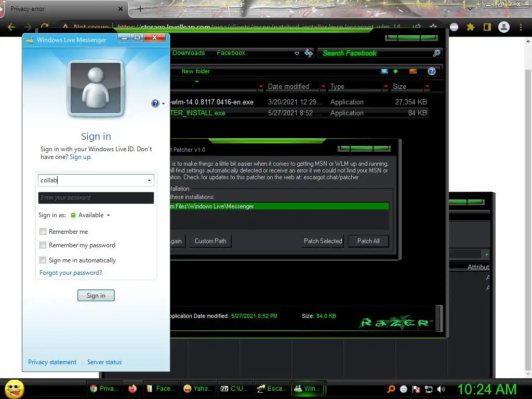Expand the Explorer address bar history dropdown
Viewport: 532px width, 399px height.
tap(297, 54)
